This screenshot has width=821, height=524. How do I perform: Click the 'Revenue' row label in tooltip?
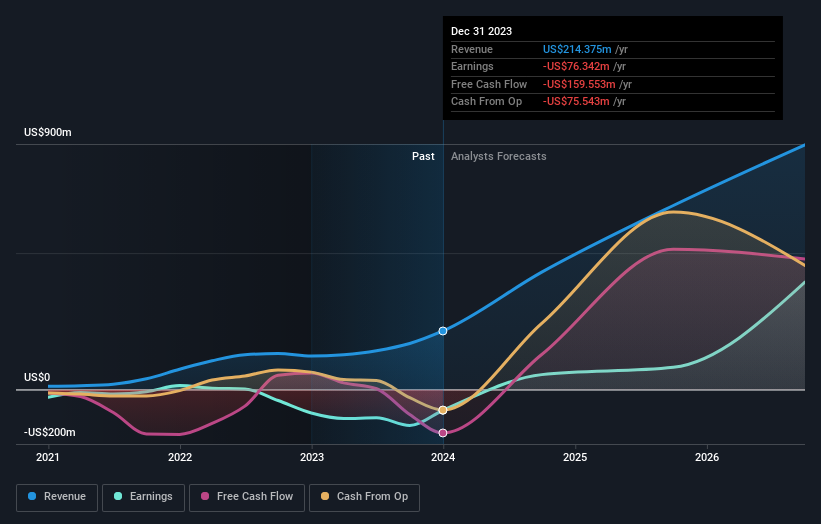point(472,49)
